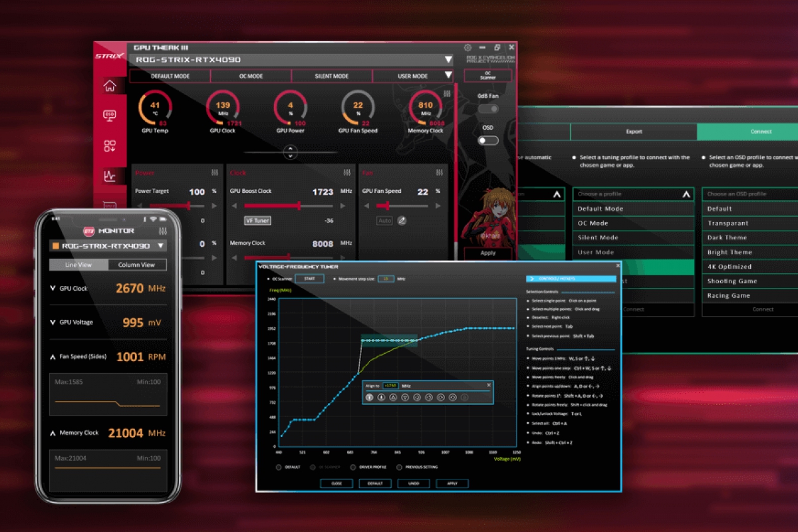The image size is (798, 532).
Task: Toggle the OSD switch
Action: 488,140
